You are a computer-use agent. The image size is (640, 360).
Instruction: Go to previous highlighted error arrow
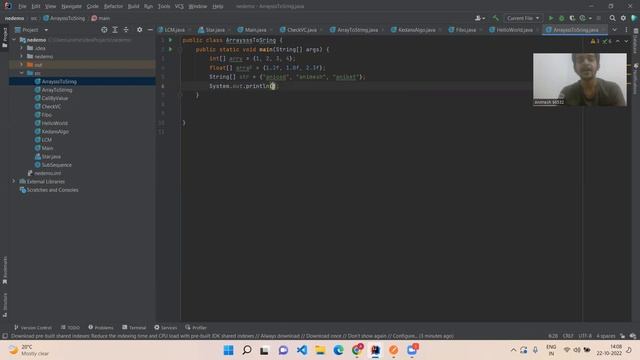tap(618, 41)
